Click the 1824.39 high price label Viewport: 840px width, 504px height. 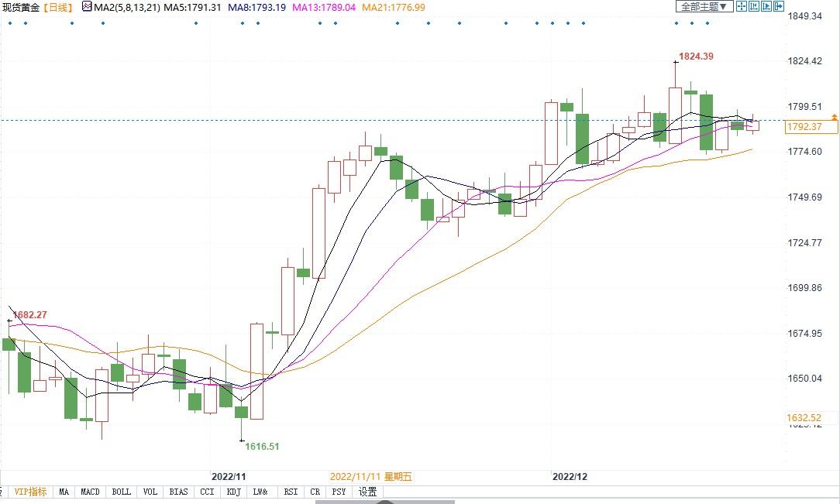pos(696,57)
